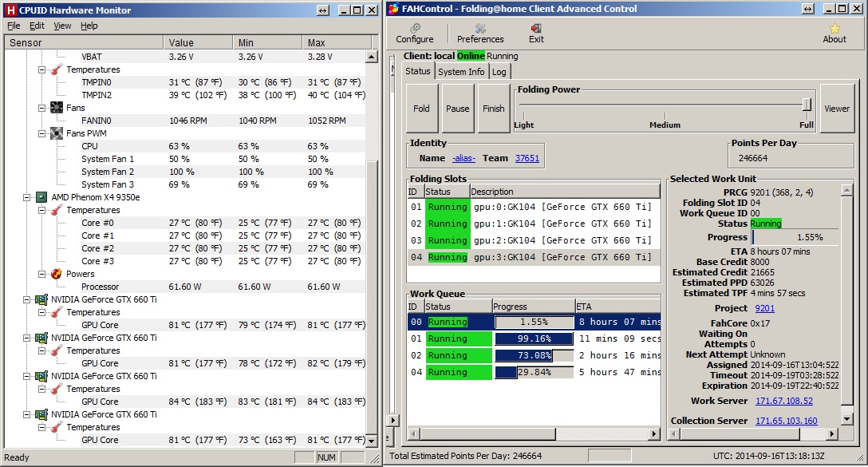Open the Viewer button

836,109
